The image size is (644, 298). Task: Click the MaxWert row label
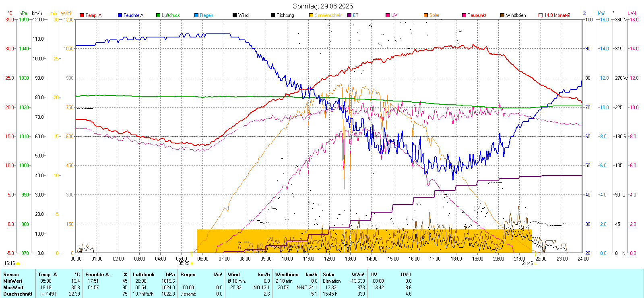(13, 288)
